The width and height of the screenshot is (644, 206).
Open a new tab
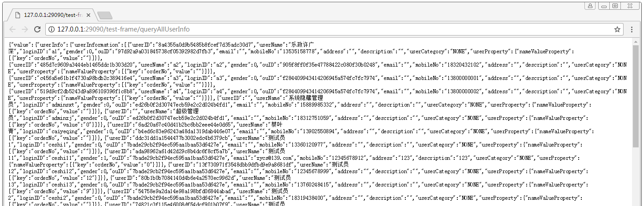105,16
